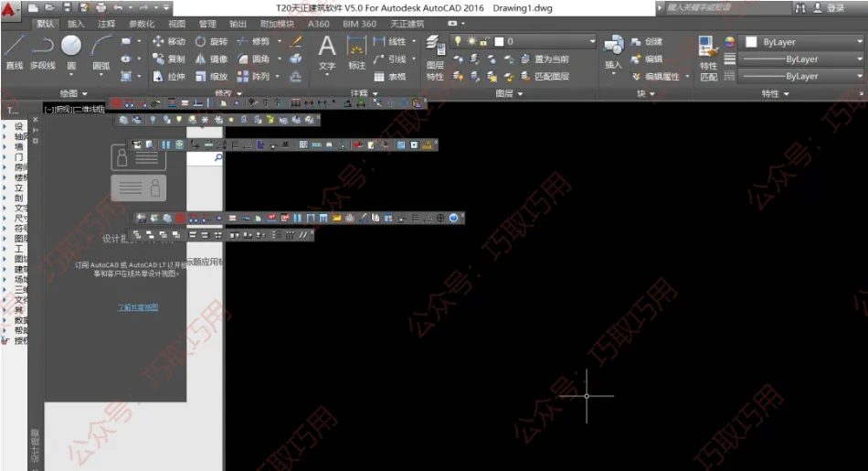Switch to the 插入 ribbon tab
Viewport: 868px width, 471px height.
[x=76, y=23]
